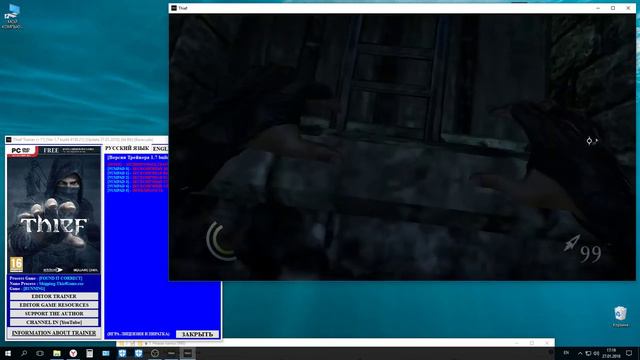Screen dimensions: 640x360
Task: Click the (ИГРА-ЛИЦЕНЗИЯ И ПИРАТКА) label
Action: (x=138, y=334)
